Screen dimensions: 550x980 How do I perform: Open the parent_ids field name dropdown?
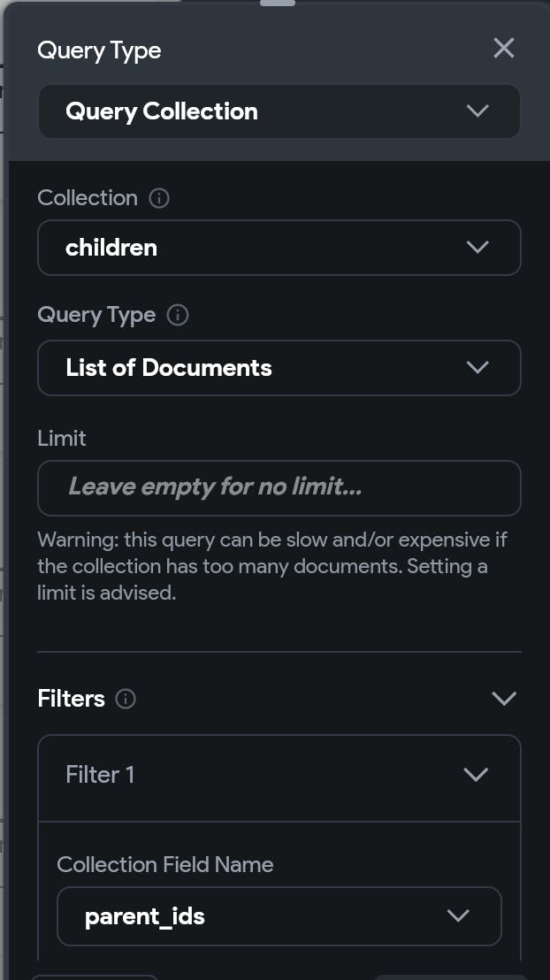coord(279,916)
